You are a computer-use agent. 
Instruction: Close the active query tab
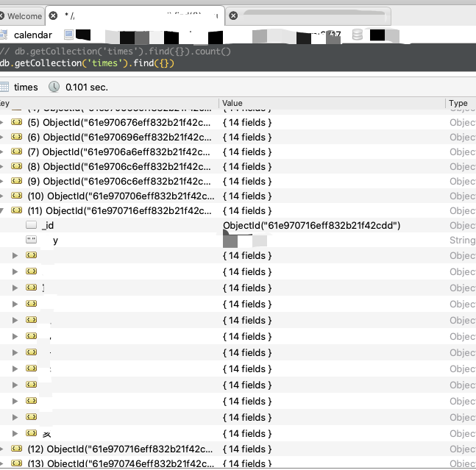53,15
